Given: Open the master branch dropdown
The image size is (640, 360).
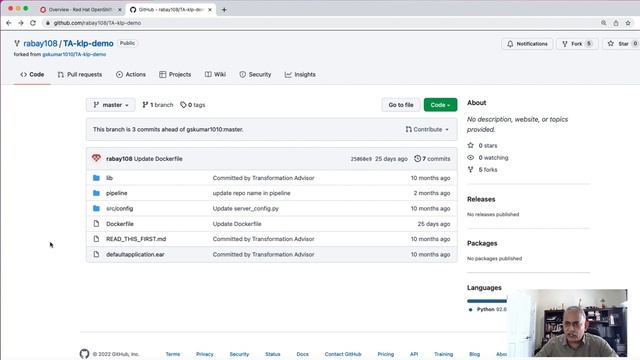Looking at the screenshot, I should 111,105.
